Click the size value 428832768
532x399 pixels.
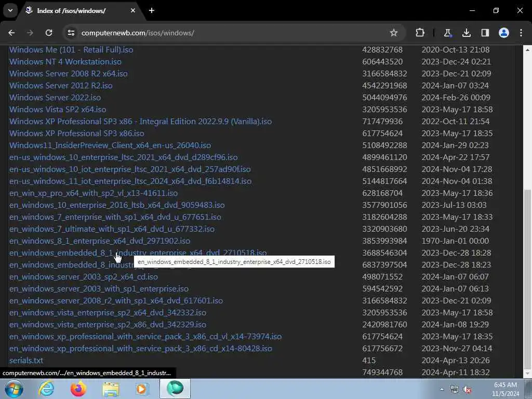click(x=382, y=49)
